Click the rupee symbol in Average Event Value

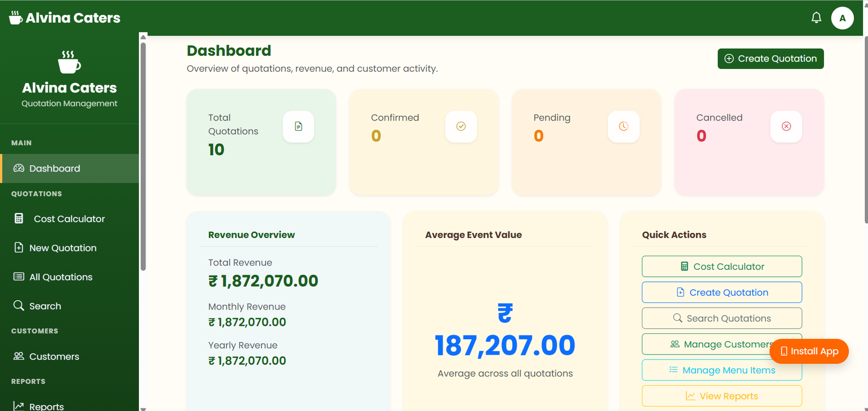click(x=505, y=313)
